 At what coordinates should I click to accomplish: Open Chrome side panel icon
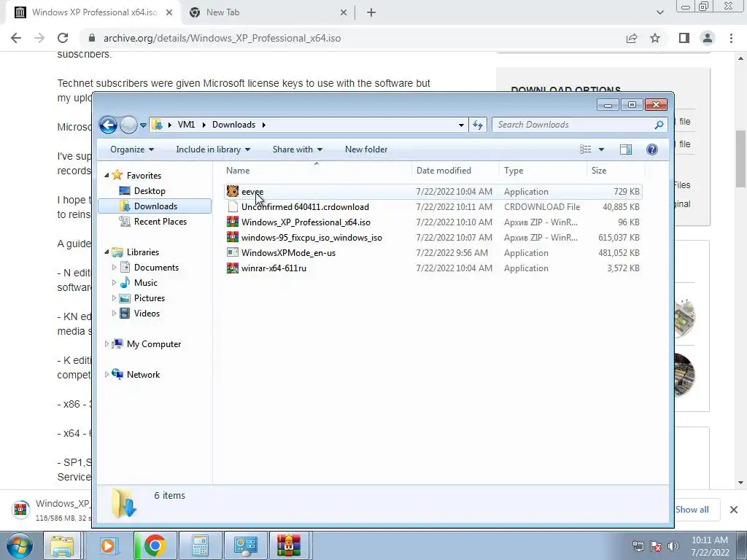pyautogui.click(x=684, y=38)
